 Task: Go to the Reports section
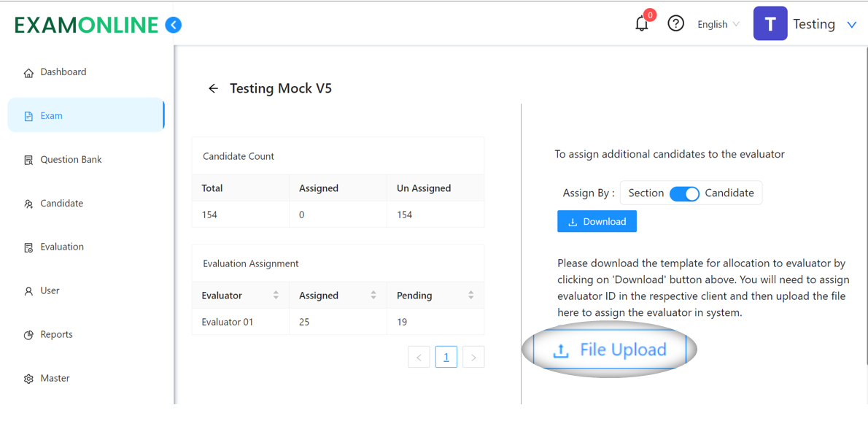point(56,334)
